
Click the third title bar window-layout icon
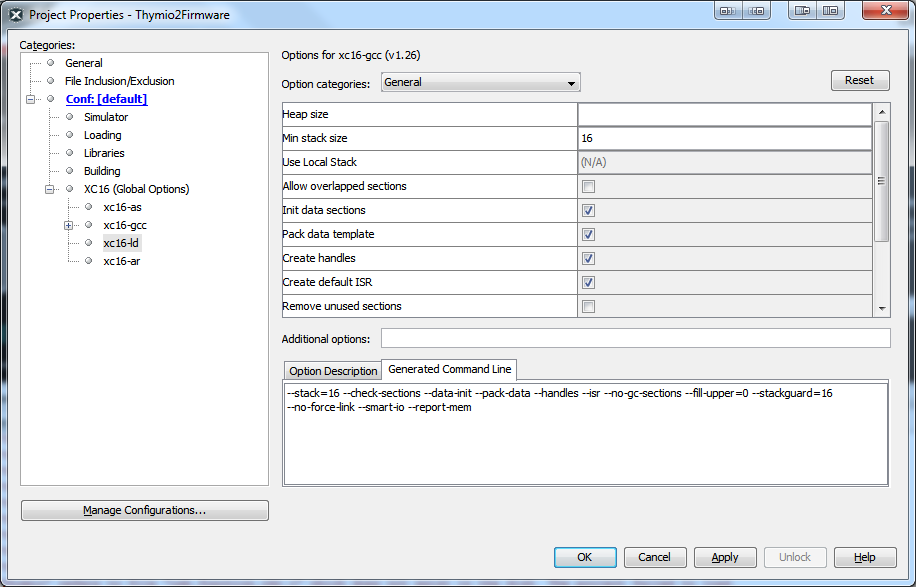point(803,11)
